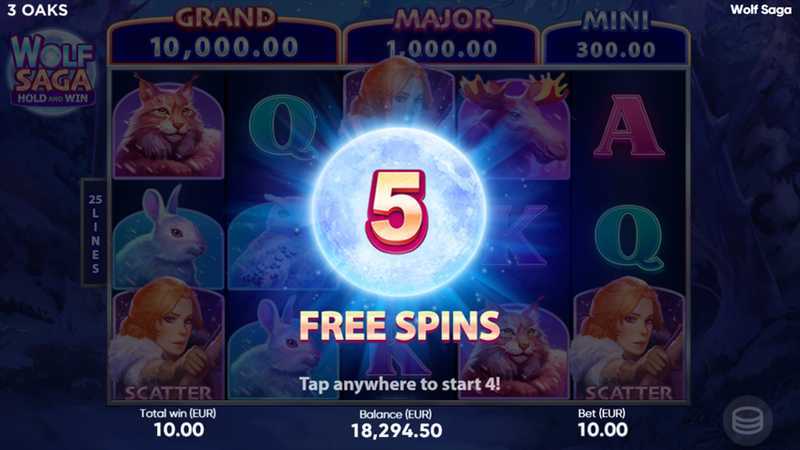Viewport: 800px width, 450px height.
Task: Click the white rabbit symbol on first reel
Action: point(167,236)
